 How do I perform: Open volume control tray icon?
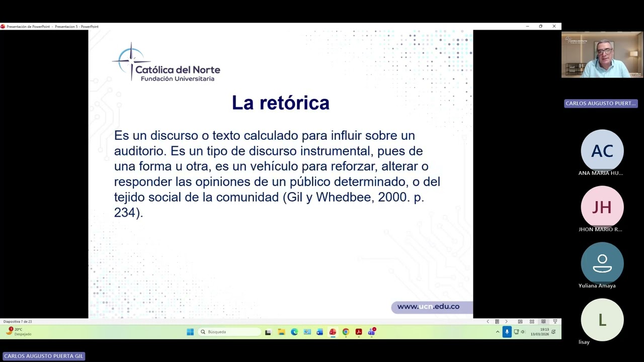pos(523,332)
